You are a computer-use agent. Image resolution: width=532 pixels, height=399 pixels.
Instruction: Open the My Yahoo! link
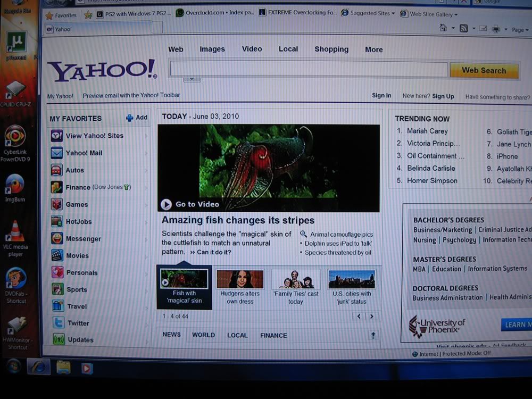click(60, 96)
